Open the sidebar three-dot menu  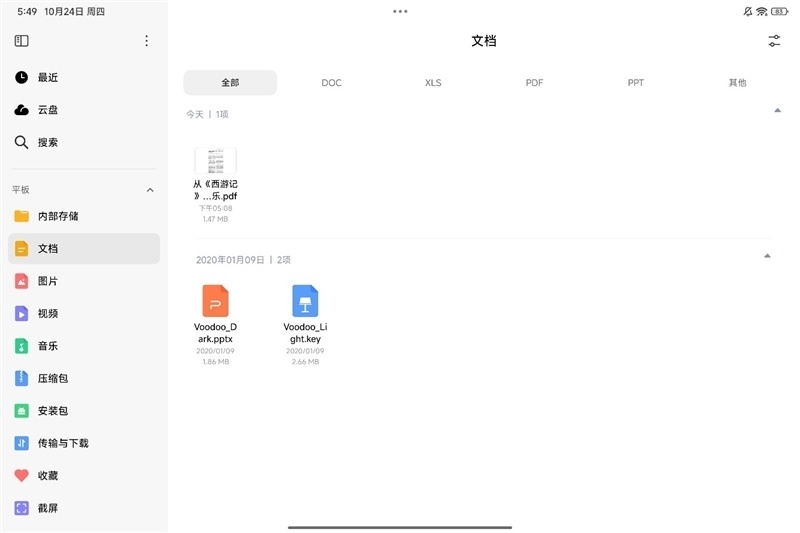click(x=146, y=41)
